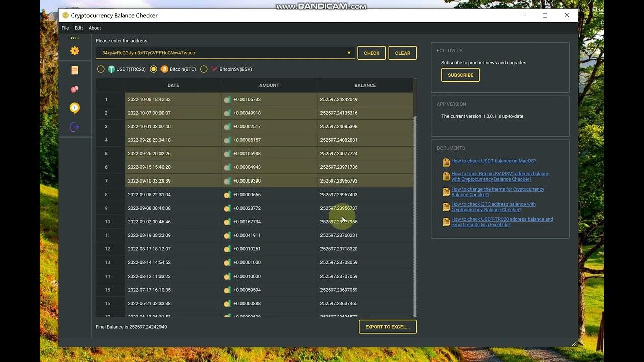The height and width of the screenshot is (362, 644).
Task: Select balance cell 252597.23707059
Action: [x=365, y=276]
